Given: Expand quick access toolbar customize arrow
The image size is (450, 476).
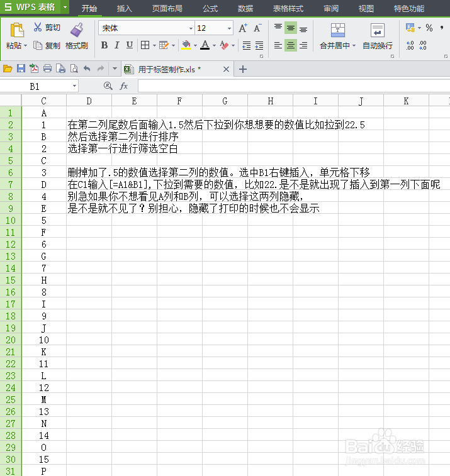Looking at the screenshot, I should point(115,69).
